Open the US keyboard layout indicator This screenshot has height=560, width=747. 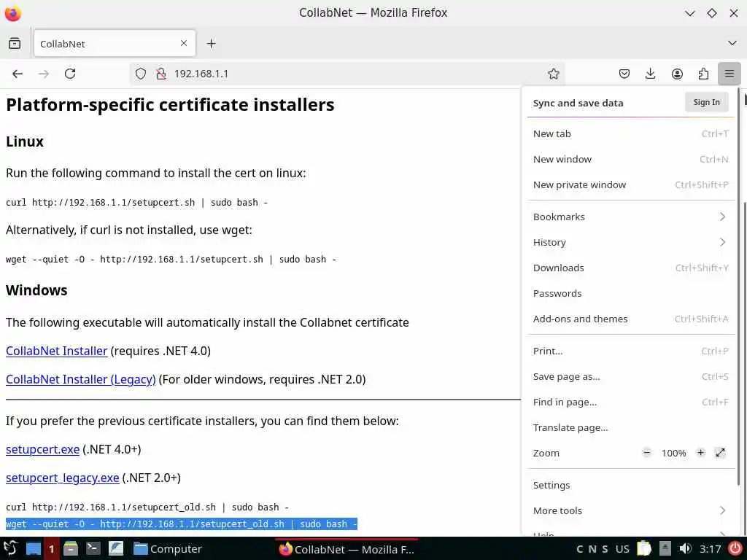(622, 549)
